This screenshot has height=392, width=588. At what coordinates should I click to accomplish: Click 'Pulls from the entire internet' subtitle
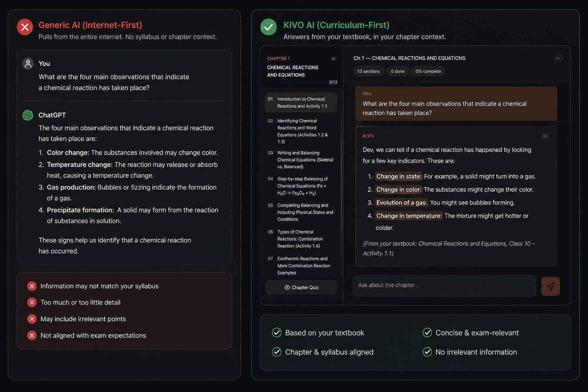click(128, 37)
